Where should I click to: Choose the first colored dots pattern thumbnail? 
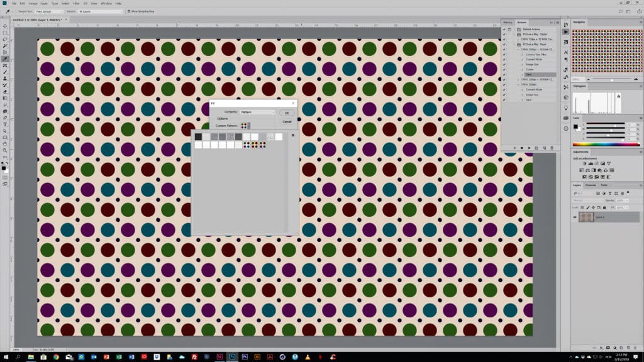click(247, 145)
